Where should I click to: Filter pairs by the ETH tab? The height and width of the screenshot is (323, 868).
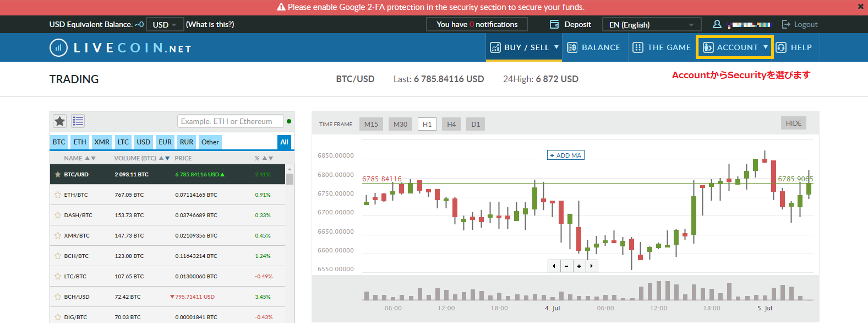click(x=80, y=142)
